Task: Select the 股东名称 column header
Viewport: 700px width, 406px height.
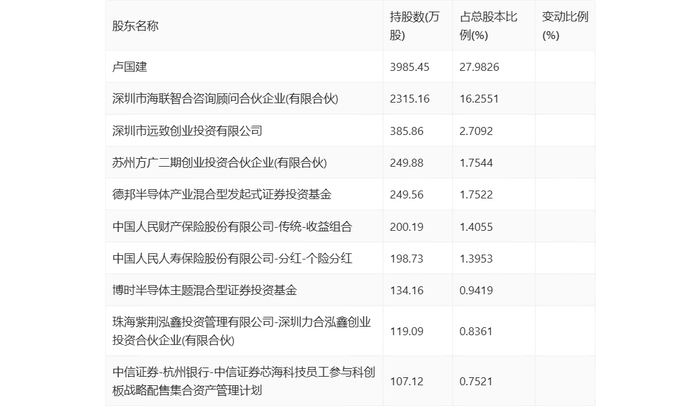Action: 135,26
